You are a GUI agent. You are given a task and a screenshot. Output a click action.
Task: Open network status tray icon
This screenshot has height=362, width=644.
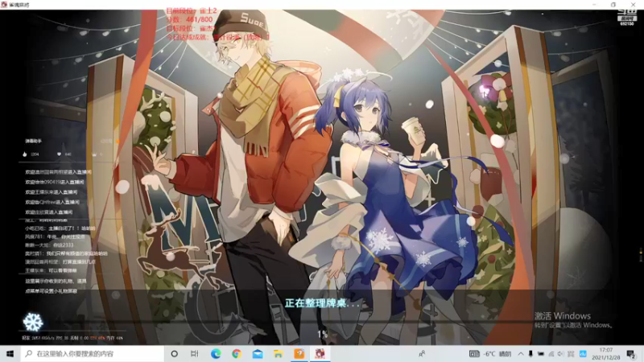[x=551, y=353]
